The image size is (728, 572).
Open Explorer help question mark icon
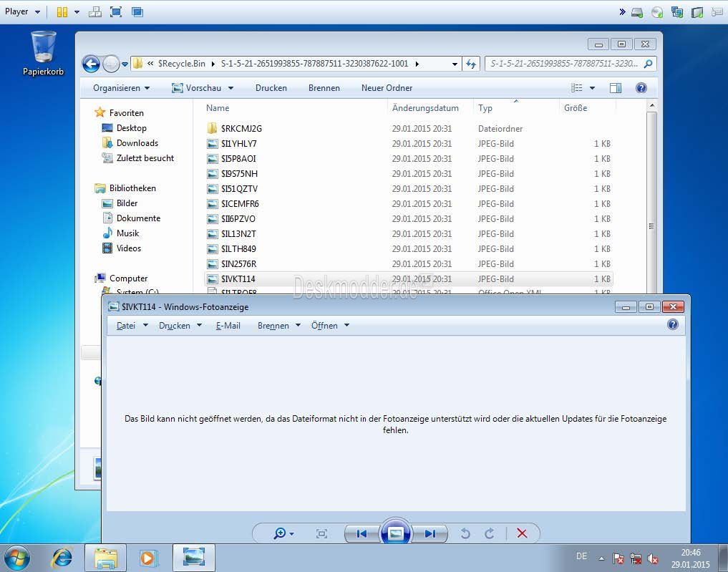point(641,88)
